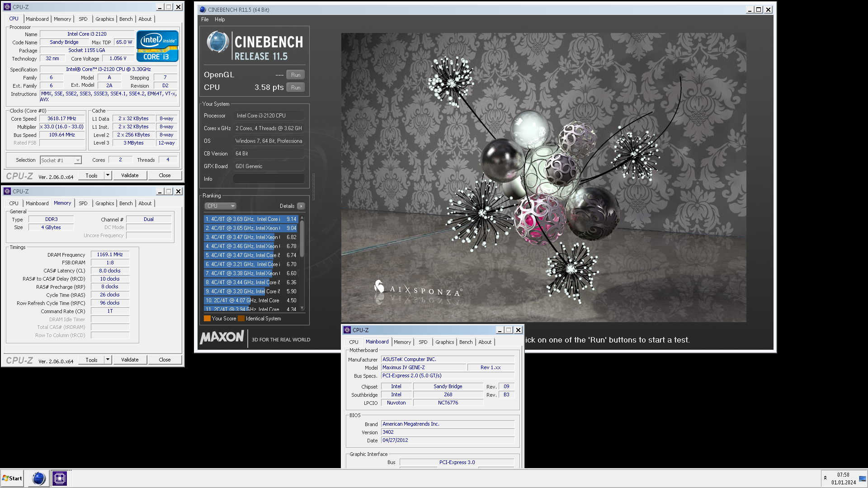868x488 pixels.
Task: Click the Multiplier value x 33.0
Action: pos(62,127)
